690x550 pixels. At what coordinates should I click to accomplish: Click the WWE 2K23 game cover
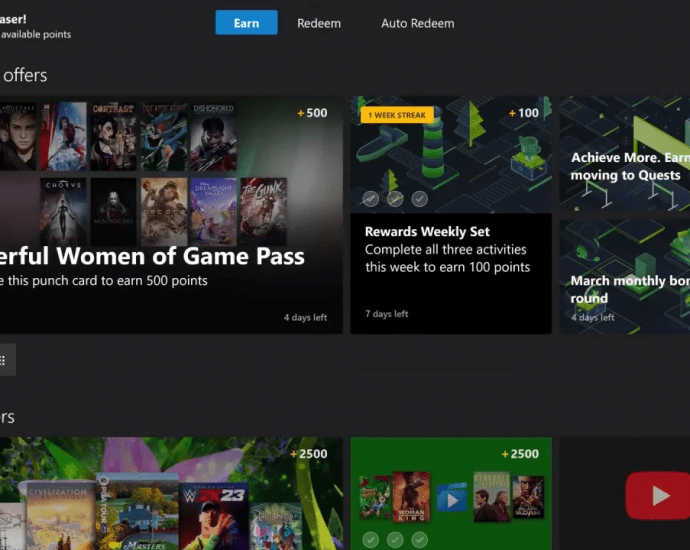point(213,517)
